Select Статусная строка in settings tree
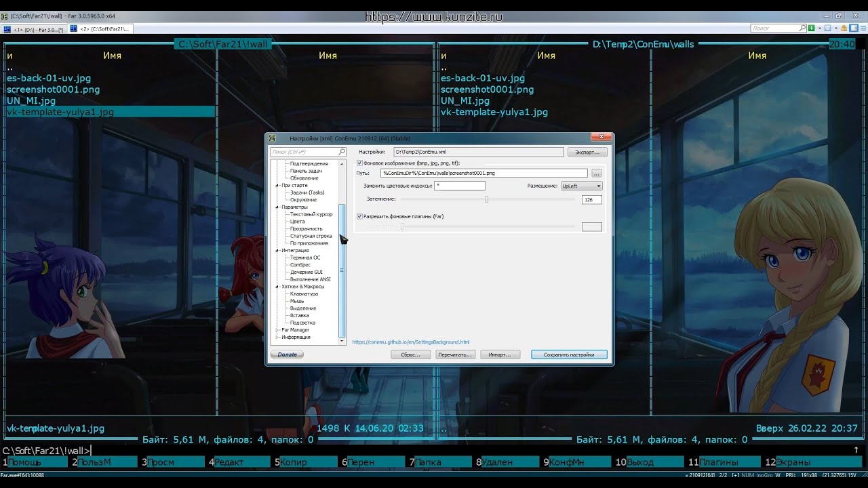 point(311,236)
